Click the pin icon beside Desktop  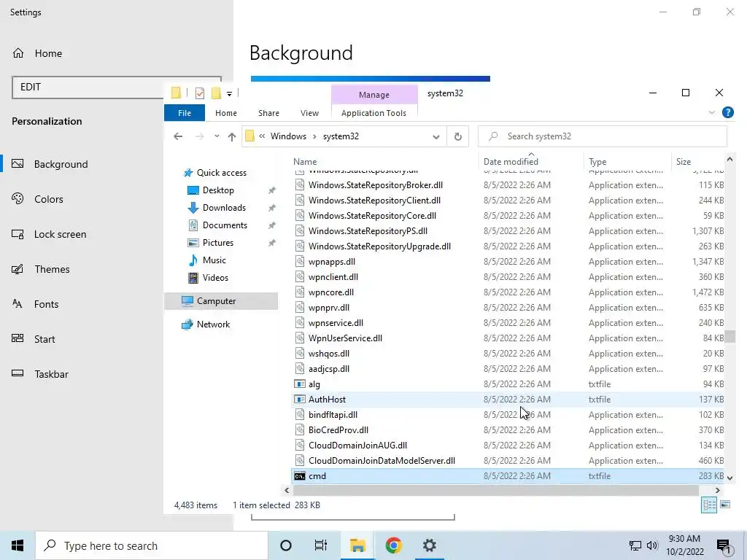click(271, 190)
